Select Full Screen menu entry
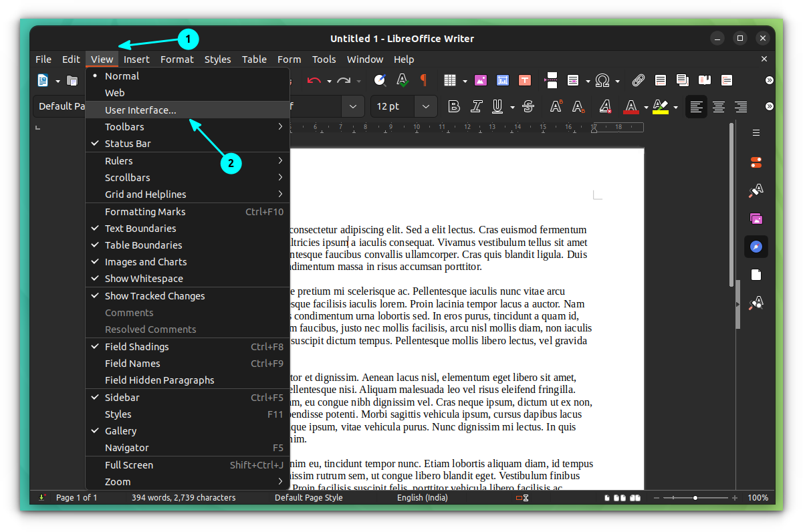 [187, 465]
